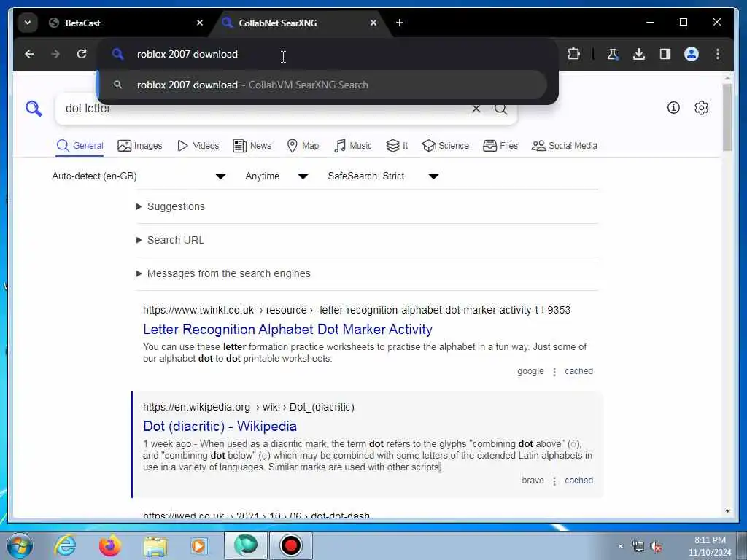Launch Firefox from taskbar
Image resolution: width=747 pixels, height=560 pixels.
tap(109, 545)
